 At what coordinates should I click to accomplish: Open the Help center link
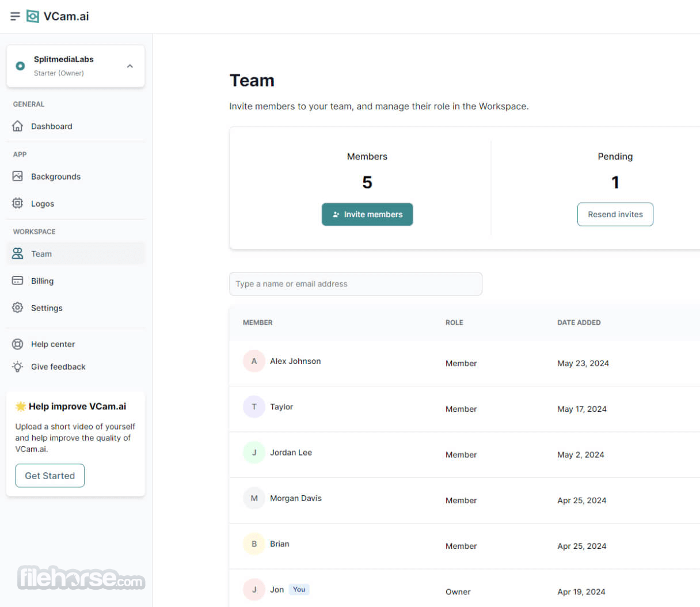pyautogui.click(x=75, y=344)
